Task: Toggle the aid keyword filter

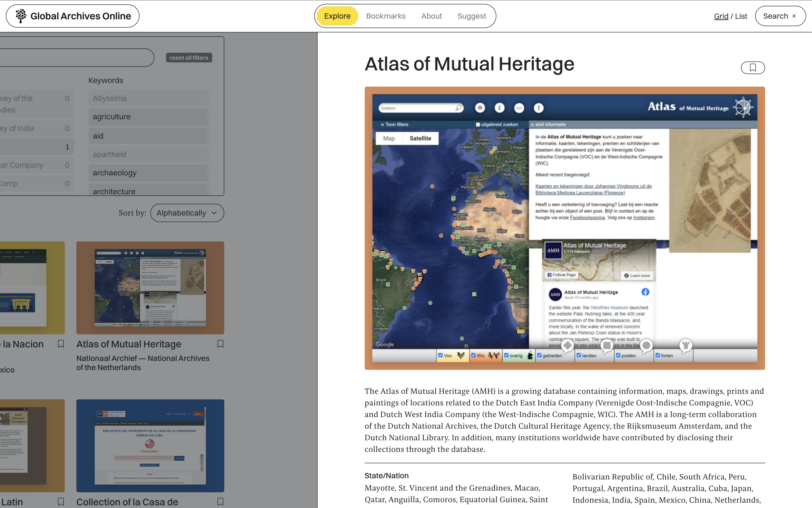Action: (x=150, y=136)
